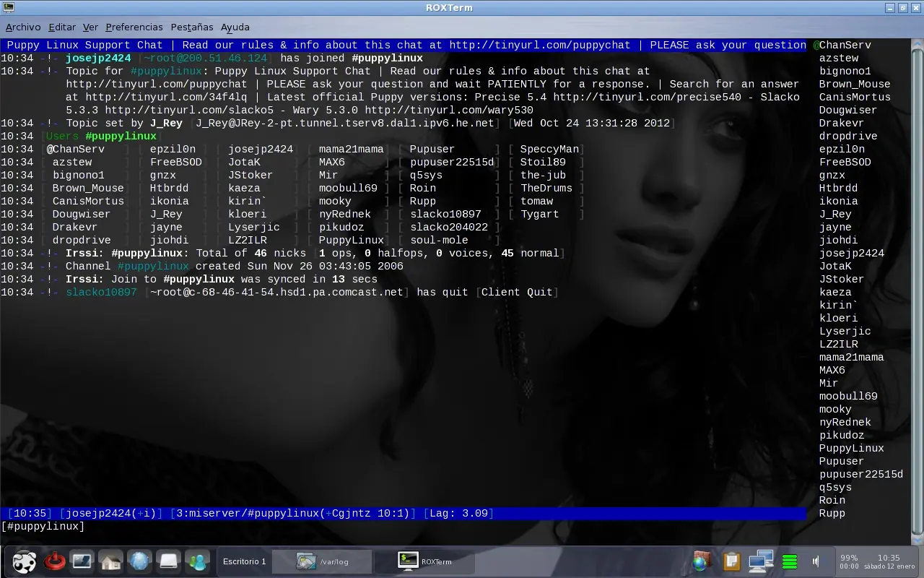Launch the web browser globe icon

click(x=139, y=561)
